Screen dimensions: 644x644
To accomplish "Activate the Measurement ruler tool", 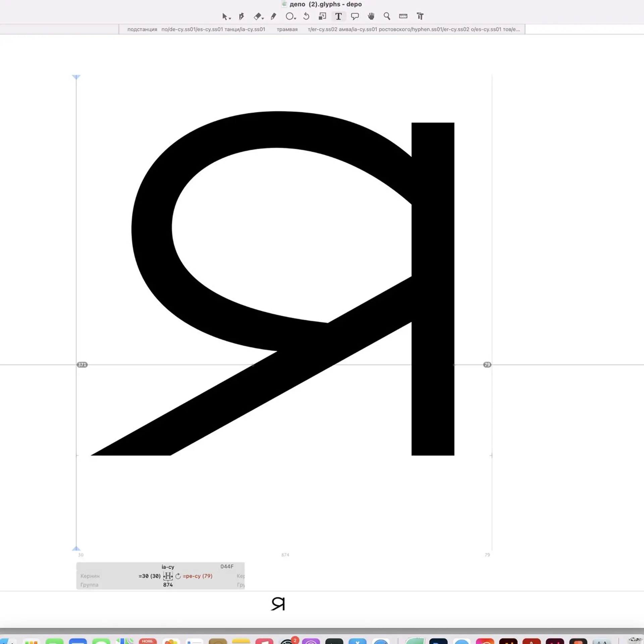I will point(403,16).
